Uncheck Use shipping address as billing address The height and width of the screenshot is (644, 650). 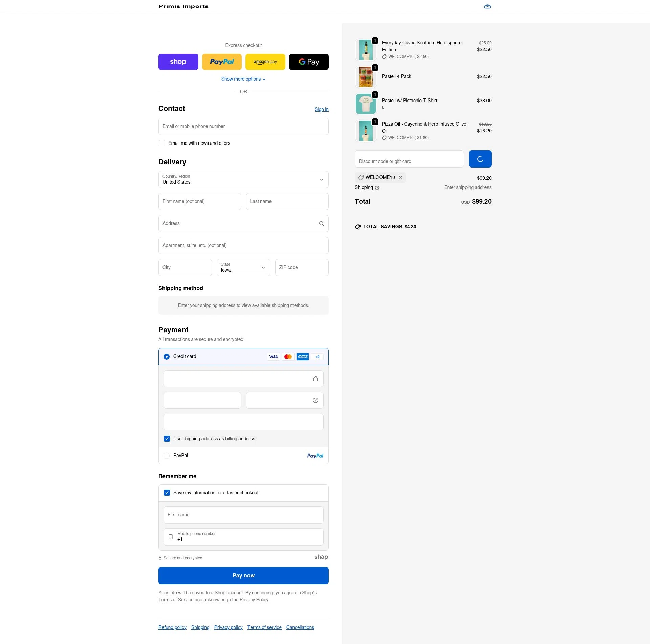167,439
